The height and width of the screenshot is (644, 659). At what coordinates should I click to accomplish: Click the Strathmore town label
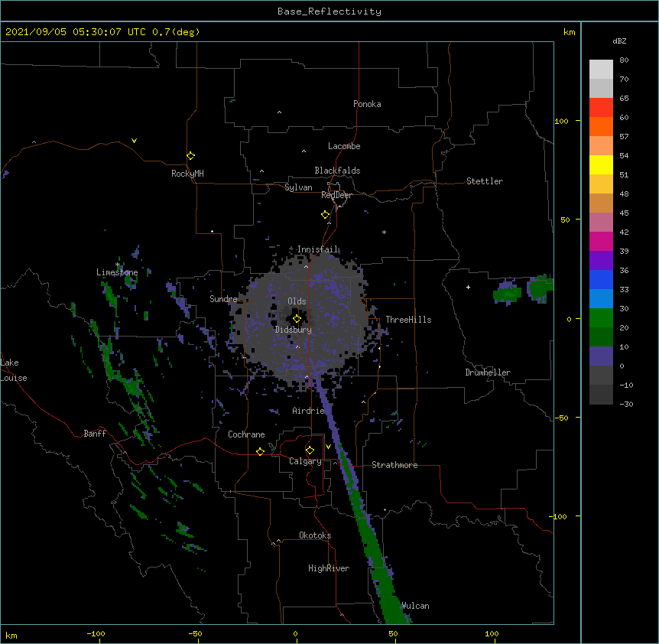394,465
